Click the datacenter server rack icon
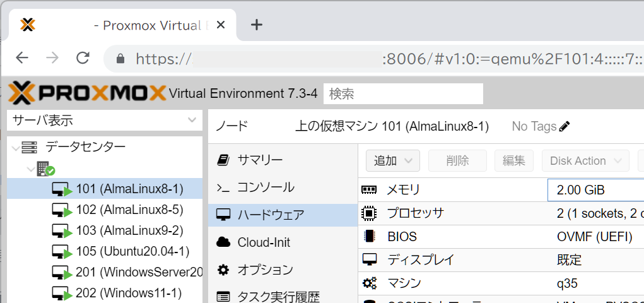 click(29, 147)
